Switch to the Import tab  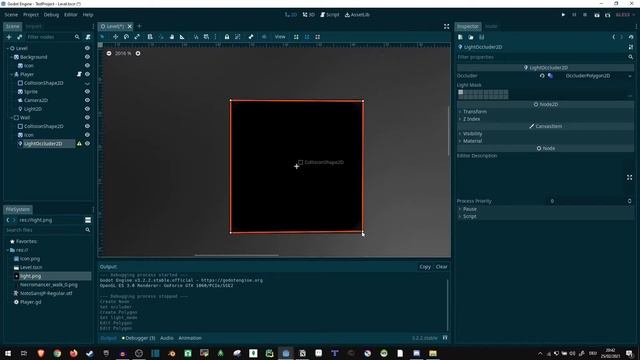[x=33, y=27]
